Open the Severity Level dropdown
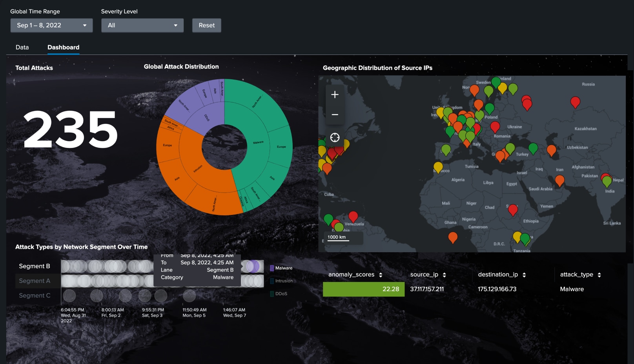 coord(142,25)
